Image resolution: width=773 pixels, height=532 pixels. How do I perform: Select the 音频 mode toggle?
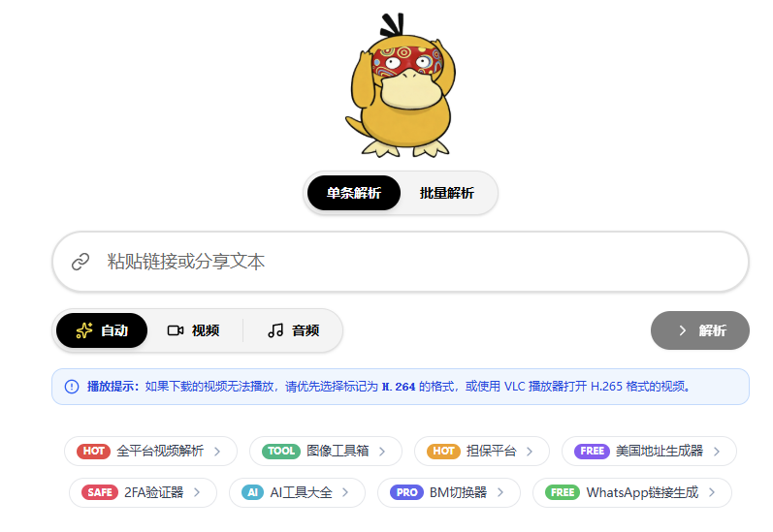click(x=294, y=330)
